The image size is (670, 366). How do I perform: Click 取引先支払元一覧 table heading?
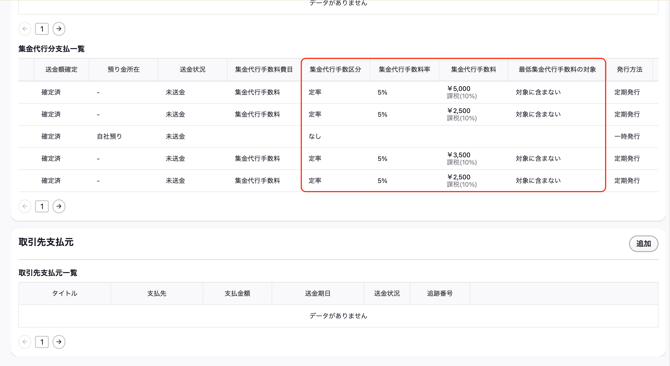tap(48, 272)
